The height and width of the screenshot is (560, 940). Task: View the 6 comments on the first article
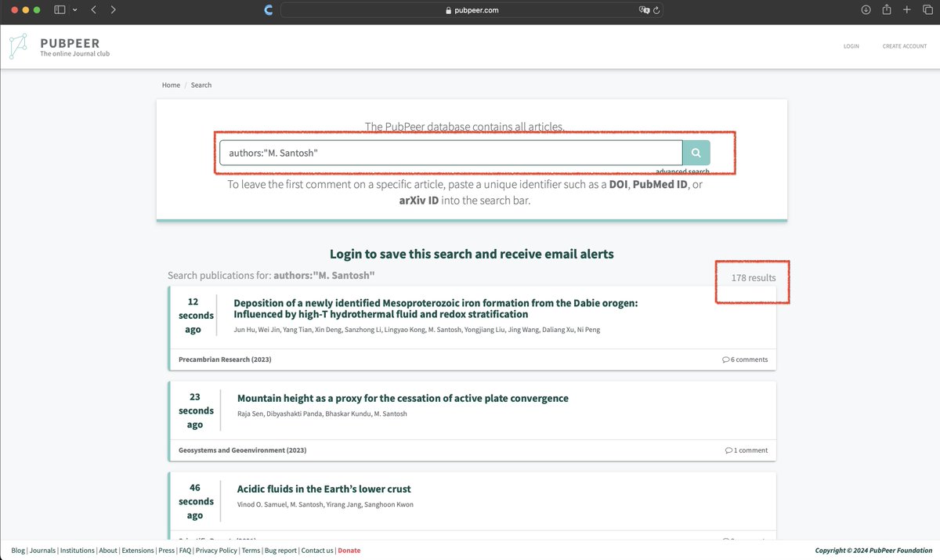[745, 359]
